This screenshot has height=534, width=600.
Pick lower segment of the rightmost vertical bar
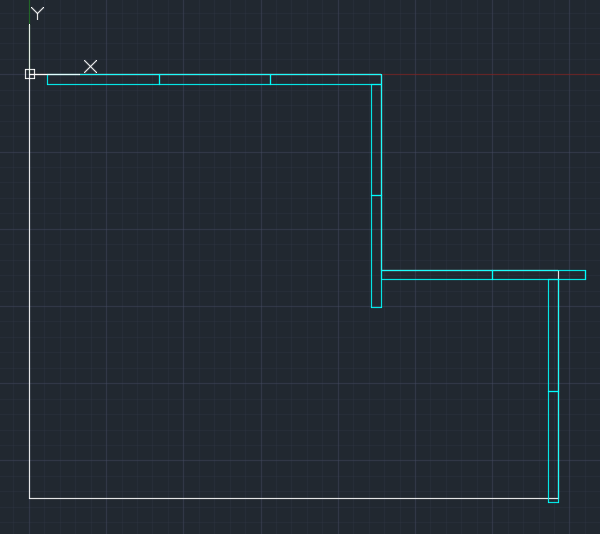coord(553,444)
